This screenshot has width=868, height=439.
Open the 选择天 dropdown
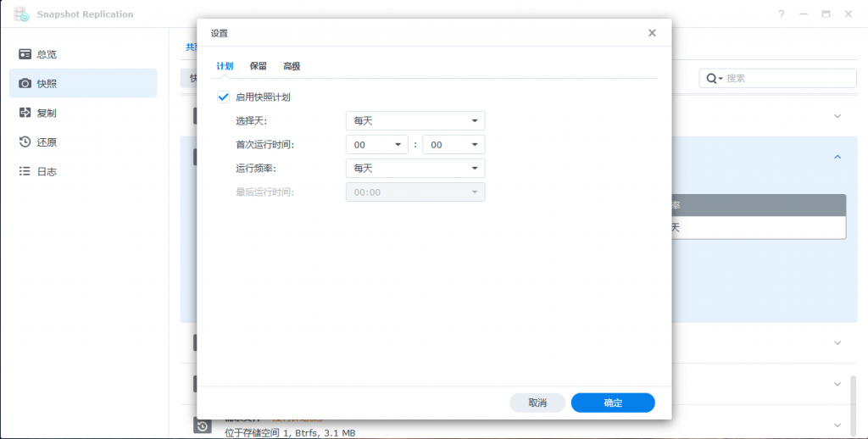click(415, 121)
